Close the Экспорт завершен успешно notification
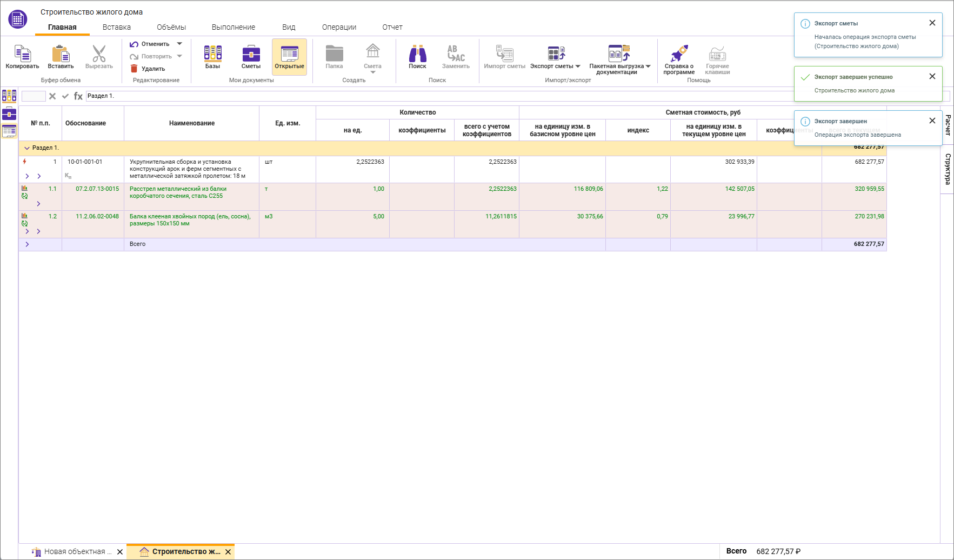The height and width of the screenshot is (560, 954). coord(932,76)
